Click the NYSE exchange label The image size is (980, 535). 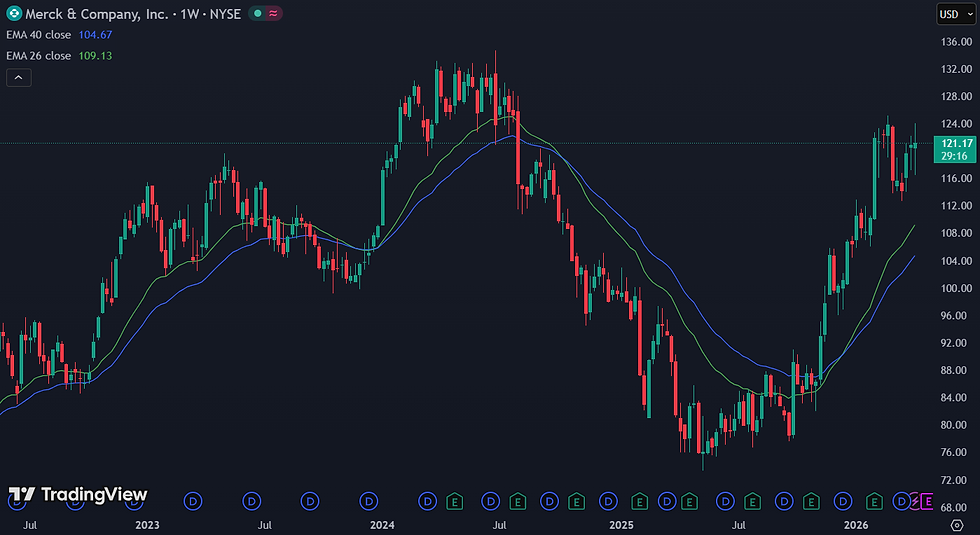click(225, 14)
